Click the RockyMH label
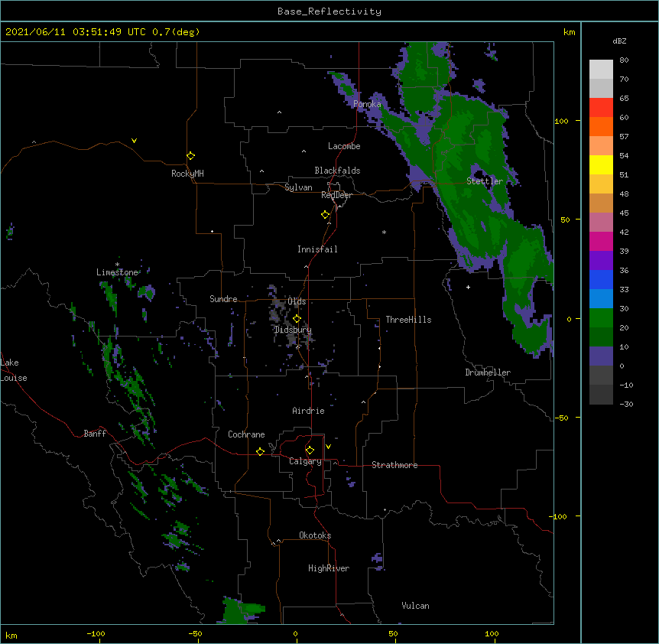Viewport: 659px width, 644px height. pos(187,174)
